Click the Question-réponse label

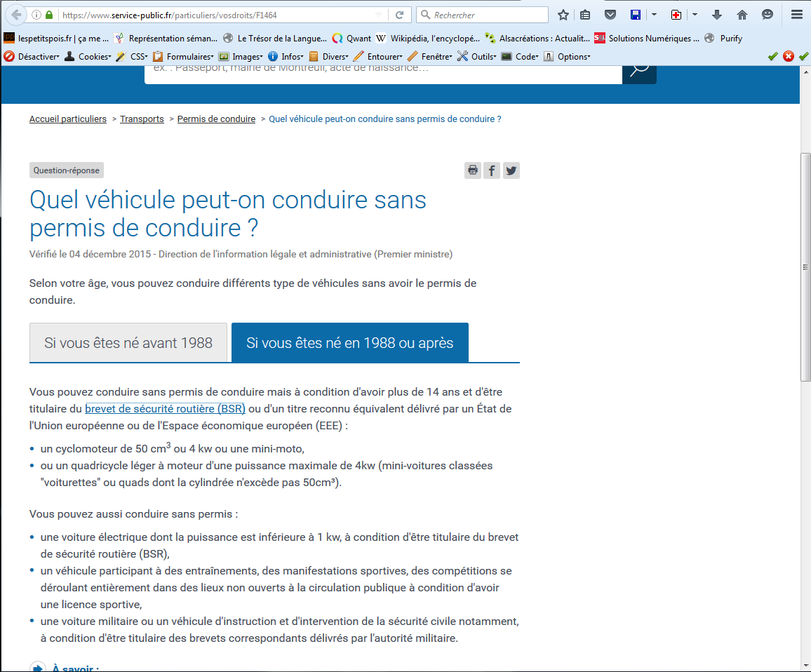point(66,170)
